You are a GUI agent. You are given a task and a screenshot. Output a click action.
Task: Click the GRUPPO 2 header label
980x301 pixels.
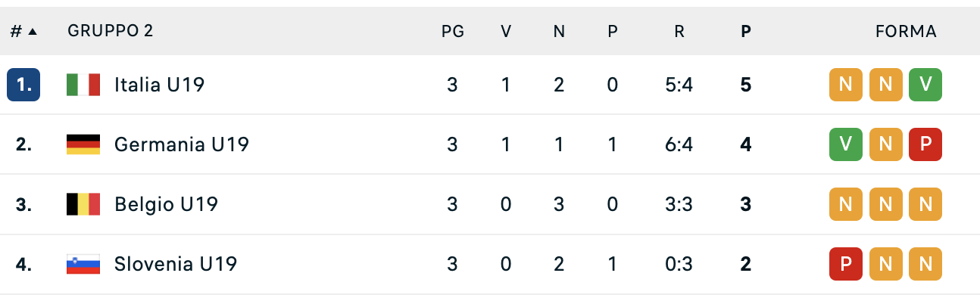point(111,32)
